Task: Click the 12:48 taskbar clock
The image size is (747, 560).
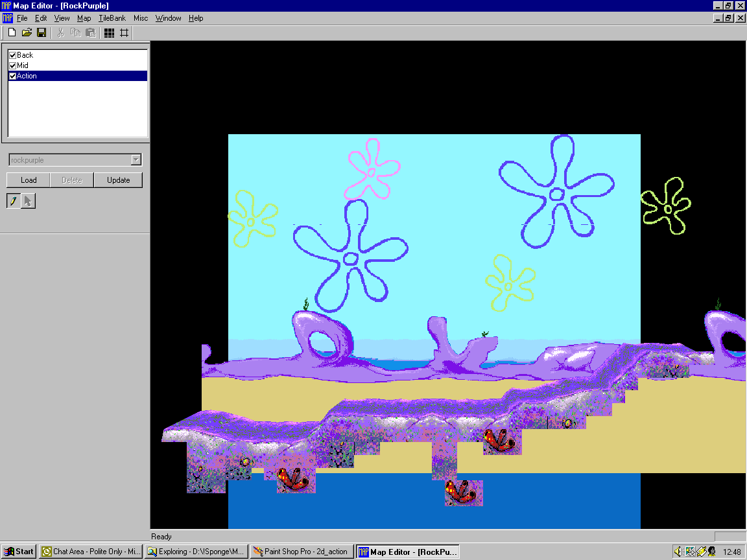Action: point(731,552)
